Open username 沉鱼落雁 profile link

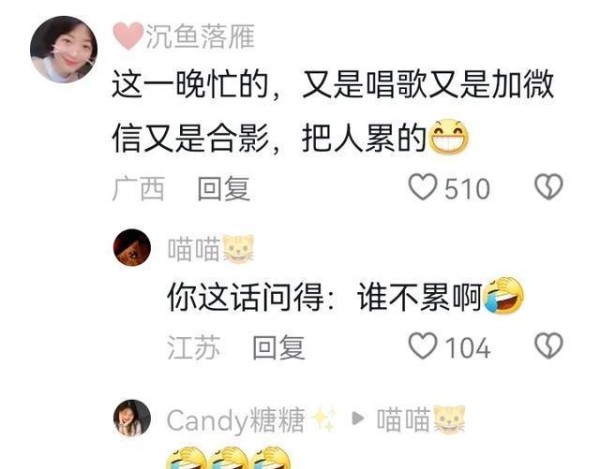[x=200, y=37]
